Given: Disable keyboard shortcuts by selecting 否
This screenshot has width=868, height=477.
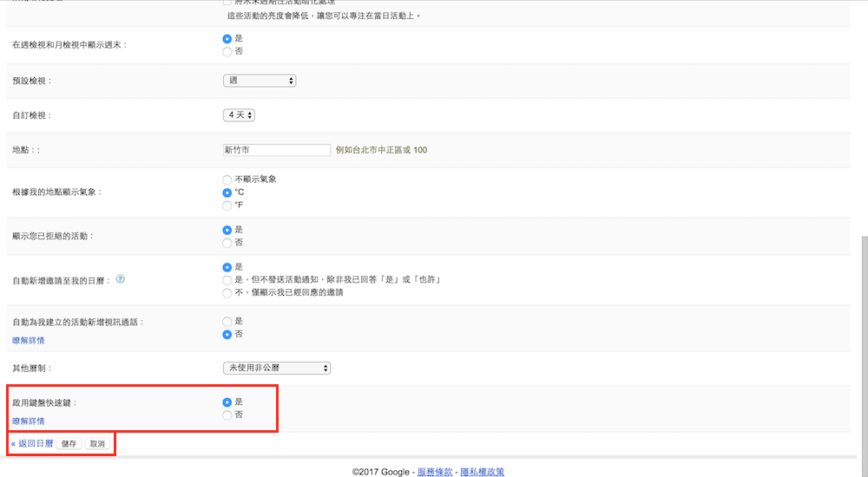Looking at the screenshot, I should (227, 415).
